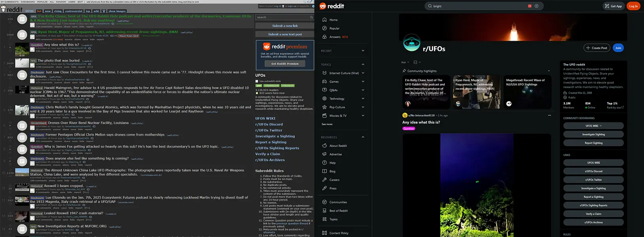The image size is (644, 237).
Task: Switch to the 'new' tab in old Reddit
Action: click(48, 11)
